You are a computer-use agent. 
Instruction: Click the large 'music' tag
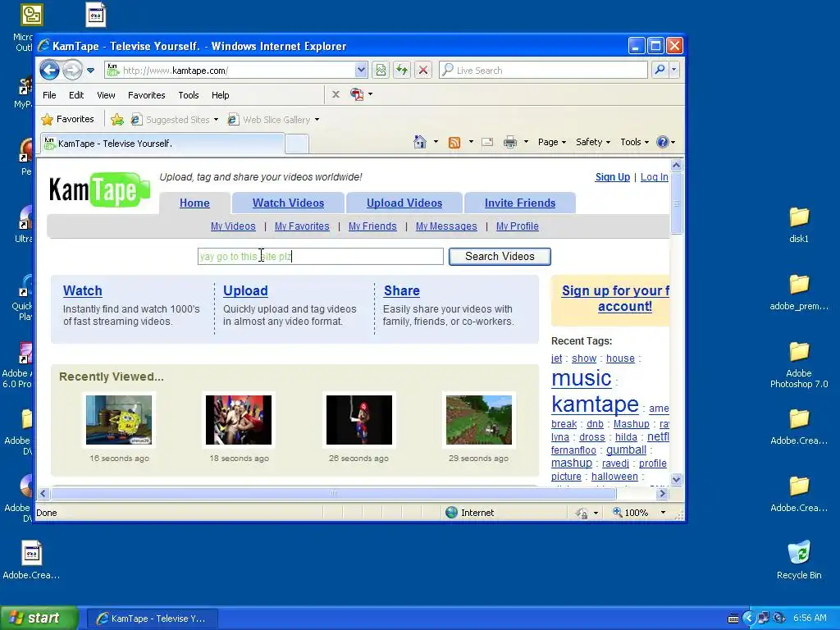pos(582,377)
